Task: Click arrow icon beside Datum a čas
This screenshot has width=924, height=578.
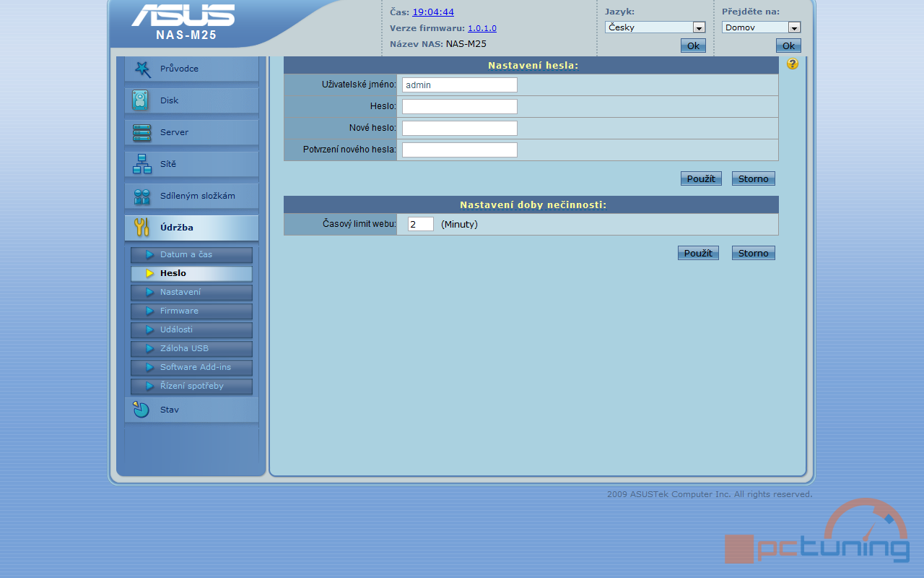Action: click(x=150, y=254)
